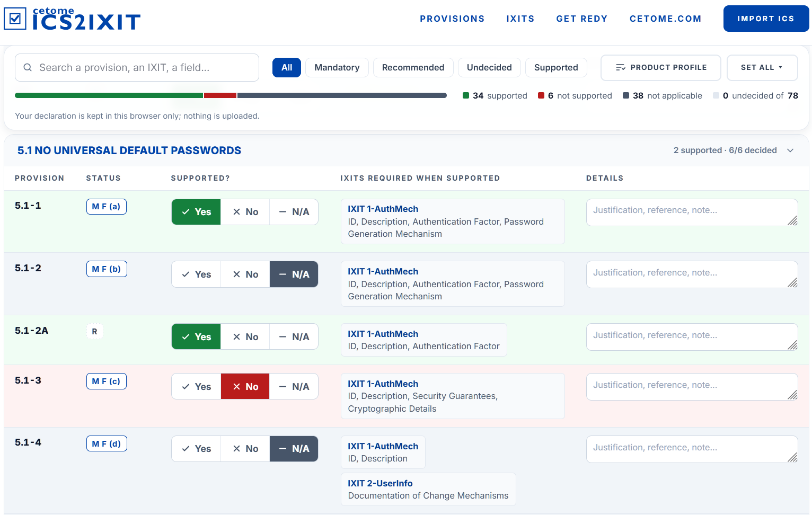Click the green supported progress bar segment
This screenshot has height=515, width=812.
click(109, 95)
